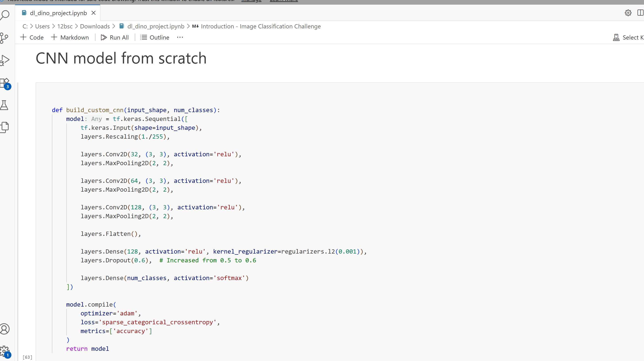The image size is (644, 361).
Task: Click the return model statement
Action: point(88,349)
